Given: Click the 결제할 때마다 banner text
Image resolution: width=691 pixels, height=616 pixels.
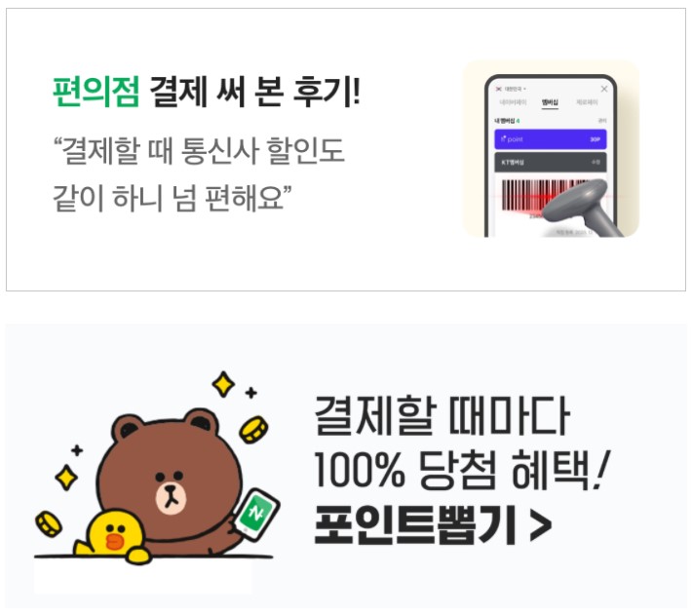Looking at the screenshot, I should pos(442,415).
